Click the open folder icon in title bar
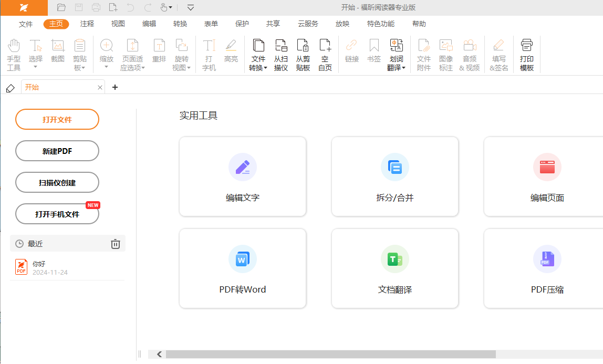 pyautogui.click(x=61, y=7)
